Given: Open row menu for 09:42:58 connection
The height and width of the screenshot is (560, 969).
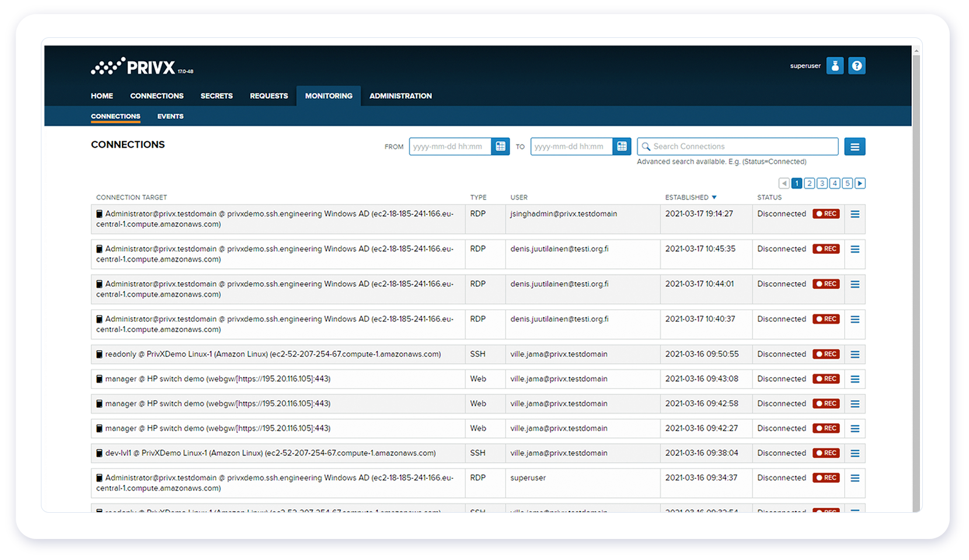Looking at the screenshot, I should [855, 404].
